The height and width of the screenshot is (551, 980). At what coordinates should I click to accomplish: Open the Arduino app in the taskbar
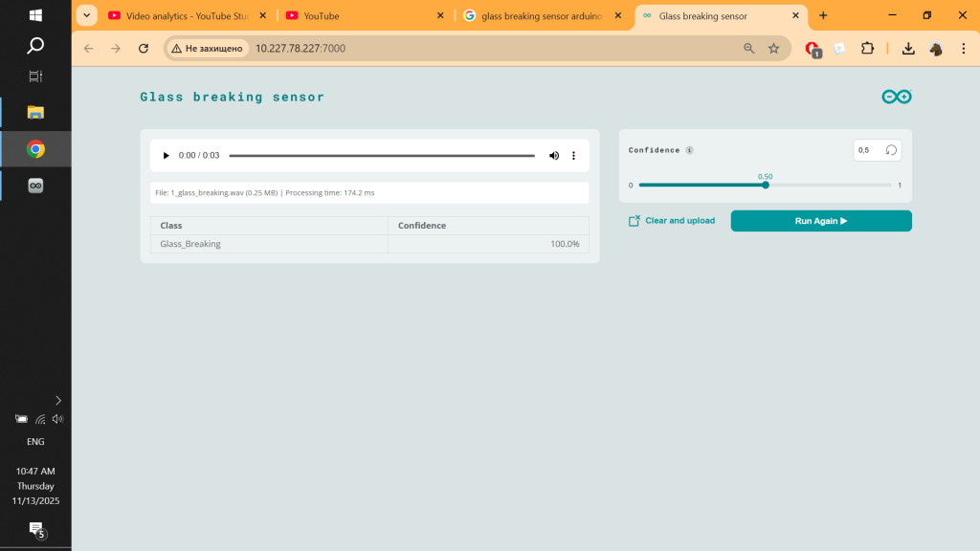coord(35,186)
